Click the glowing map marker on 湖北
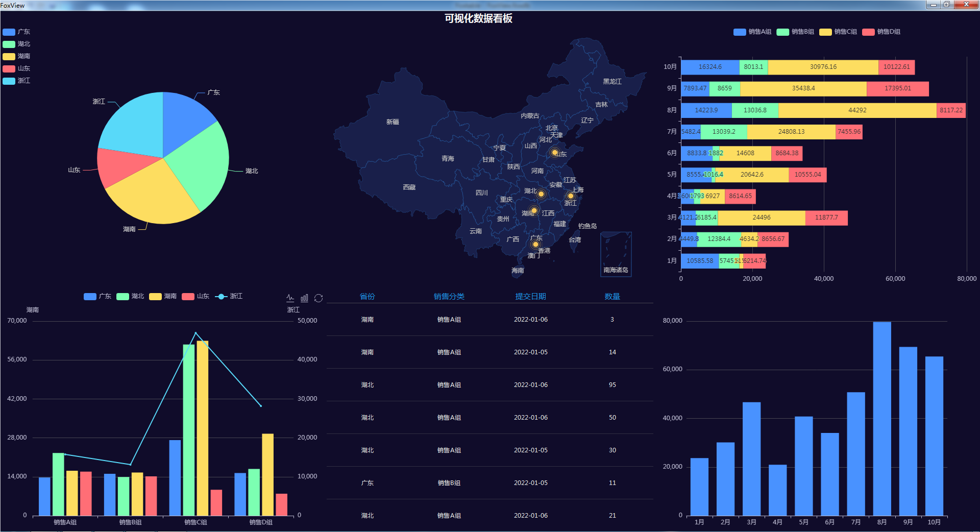The image size is (980, 532). (541, 194)
